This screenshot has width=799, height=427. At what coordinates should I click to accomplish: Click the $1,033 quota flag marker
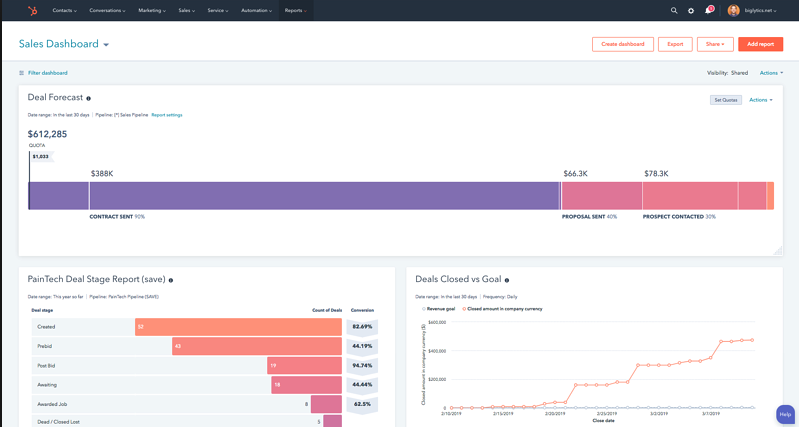click(41, 156)
